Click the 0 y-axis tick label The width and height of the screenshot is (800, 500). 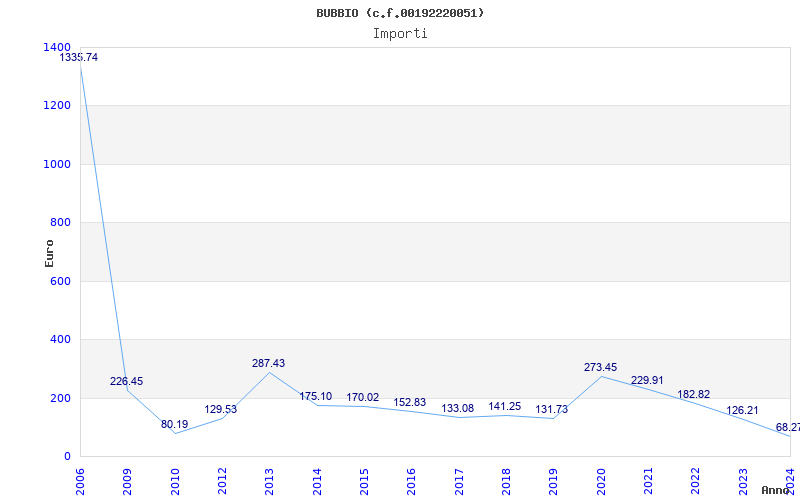point(67,457)
